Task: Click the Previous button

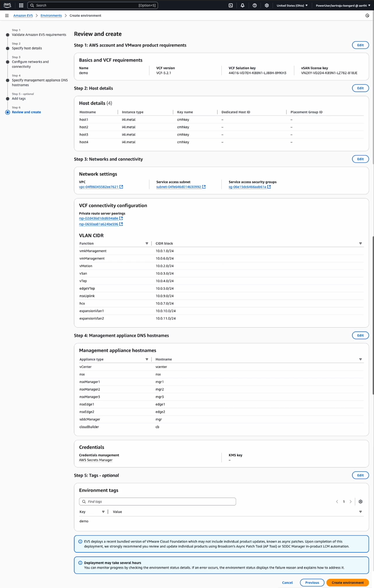Action: 312,583
